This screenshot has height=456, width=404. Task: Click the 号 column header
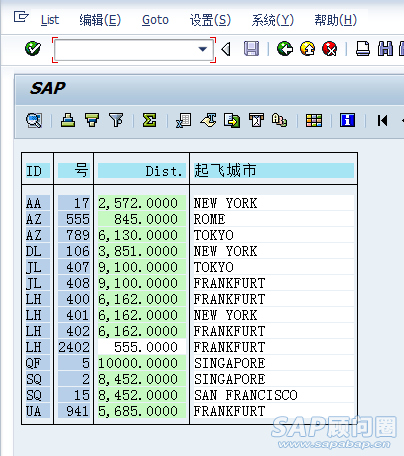coord(74,171)
